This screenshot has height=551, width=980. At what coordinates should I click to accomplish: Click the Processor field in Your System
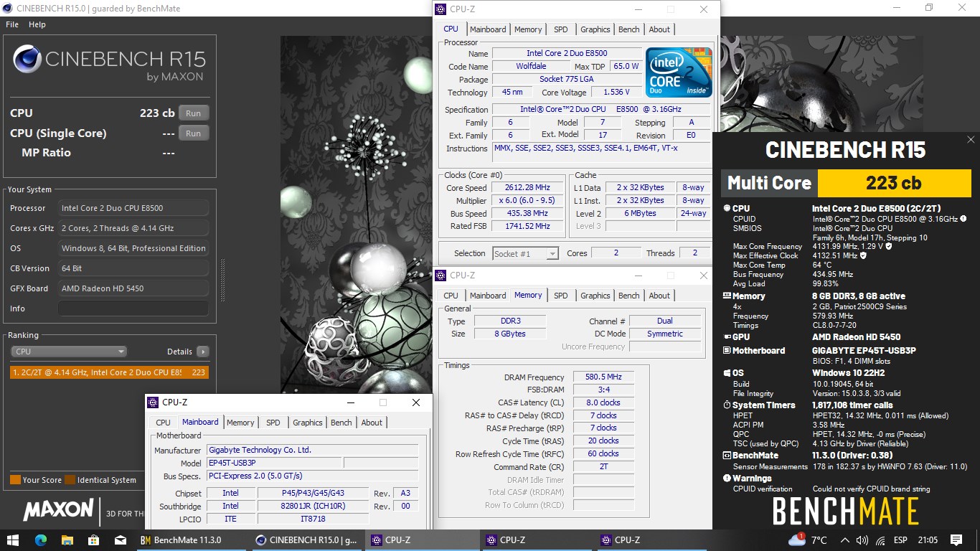[x=133, y=208]
